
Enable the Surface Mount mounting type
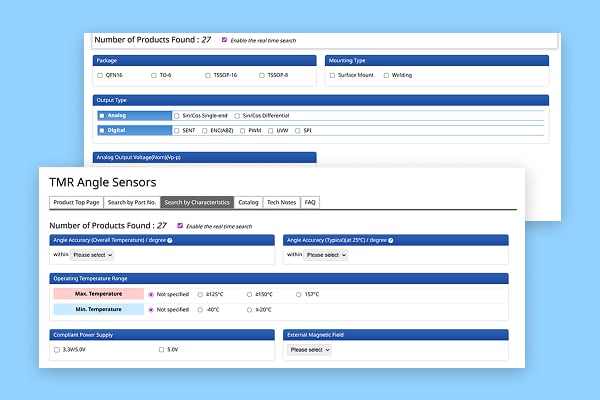click(x=333, y=75)
